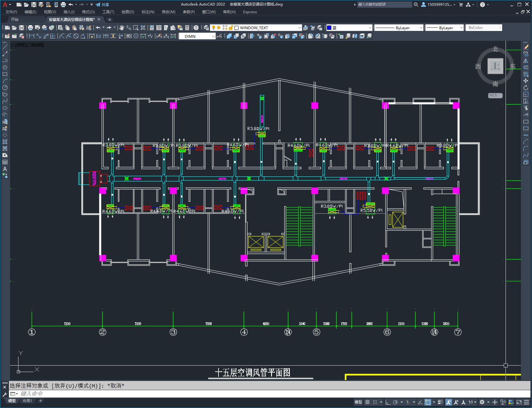The image size is (532, 408).
Task: Click the keyword search box in title bar
Action: point(385,5)
